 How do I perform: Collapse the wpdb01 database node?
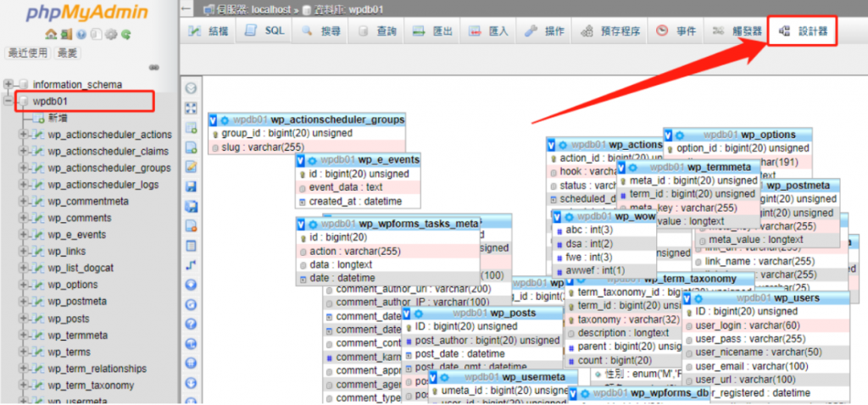coord(8,102)
